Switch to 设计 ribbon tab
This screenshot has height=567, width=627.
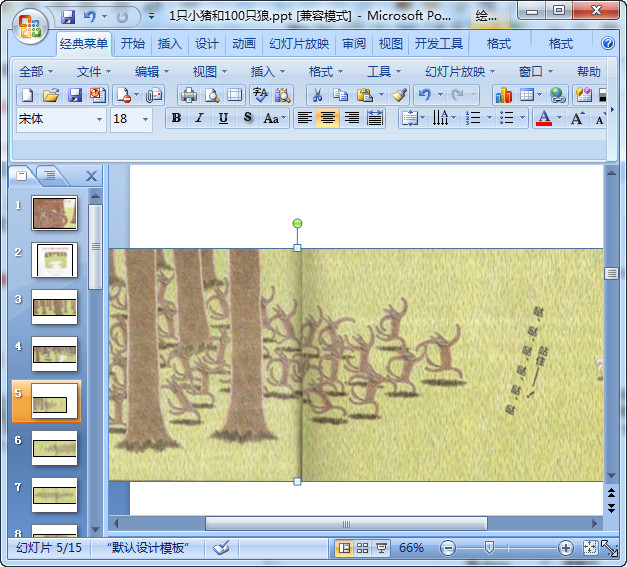tap(207, 43)
